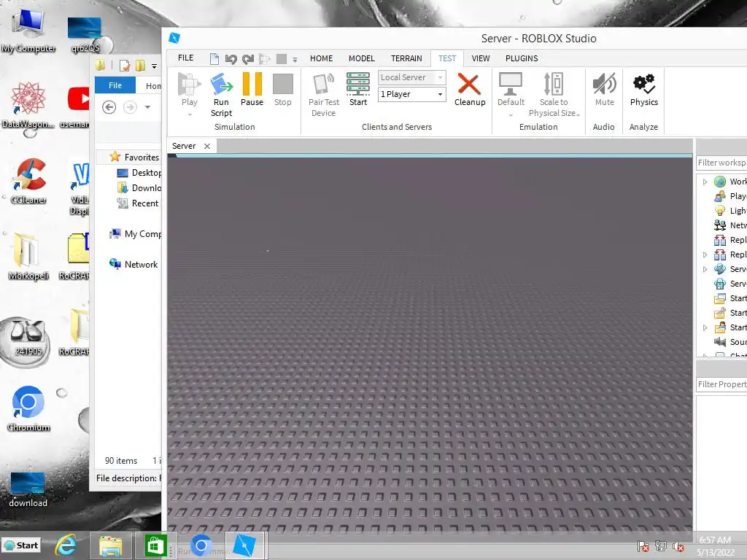Open the 1 Player dropdown
Image resolution: width=747 pixels, height=560 pixels.
coord(411,94)
